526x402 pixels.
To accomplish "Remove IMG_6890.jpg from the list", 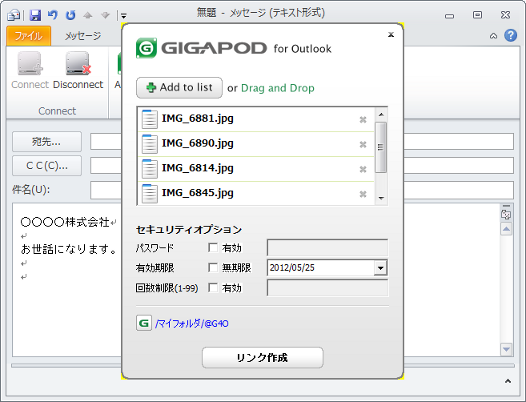I will click(363, 144).
